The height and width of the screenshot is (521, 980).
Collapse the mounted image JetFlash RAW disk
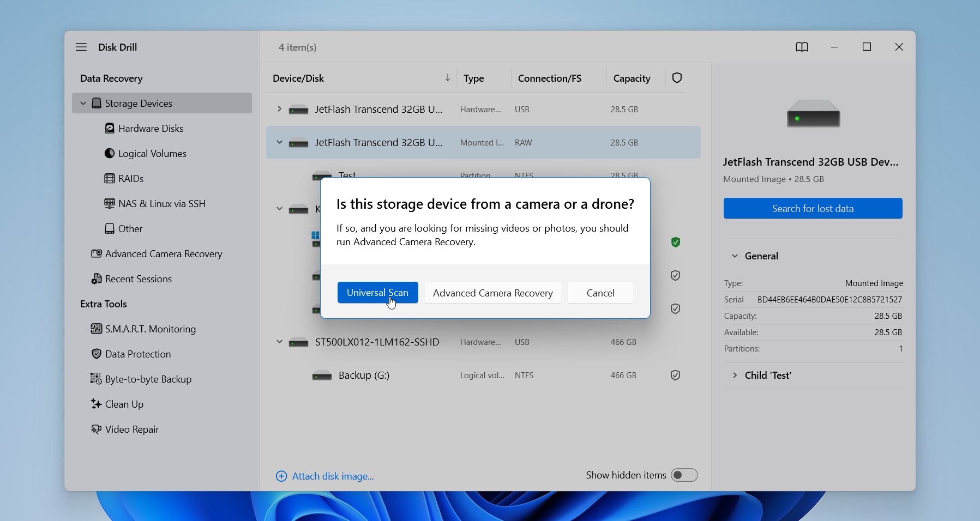point(279,142)
